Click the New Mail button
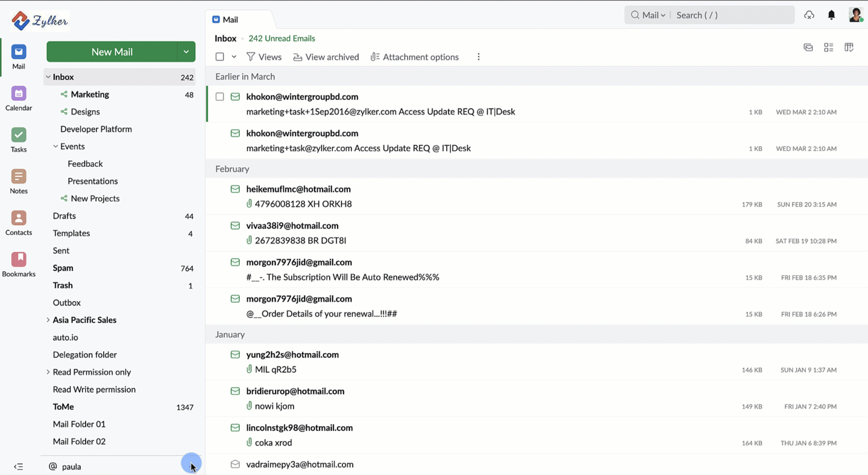 [x=112, y=52]
